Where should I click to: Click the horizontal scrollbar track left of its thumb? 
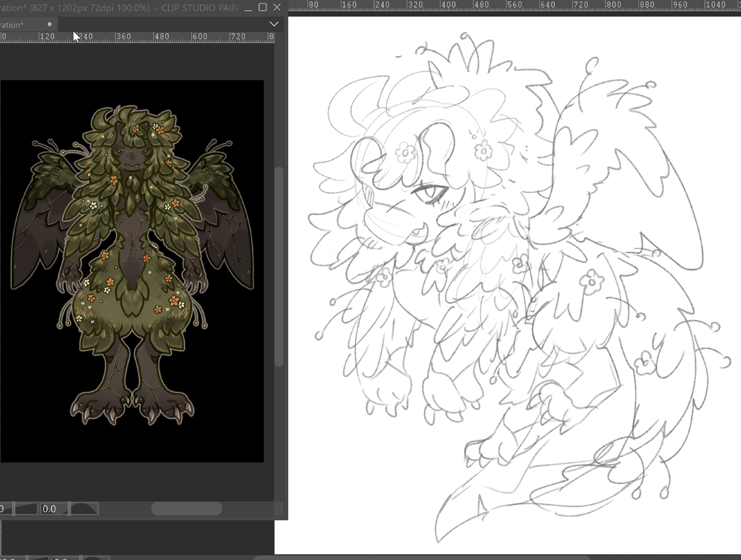126,508
